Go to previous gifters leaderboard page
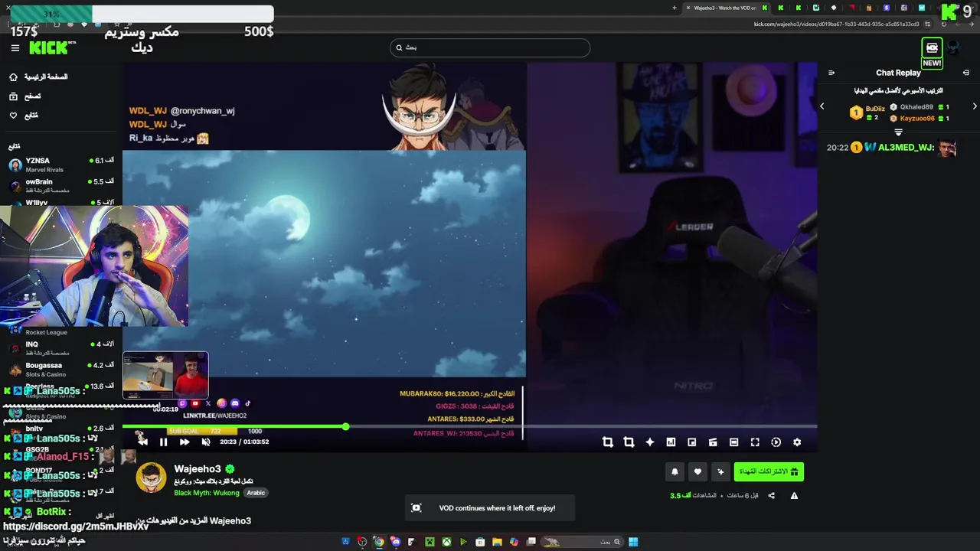980x551 pixels. coord(822,106)
